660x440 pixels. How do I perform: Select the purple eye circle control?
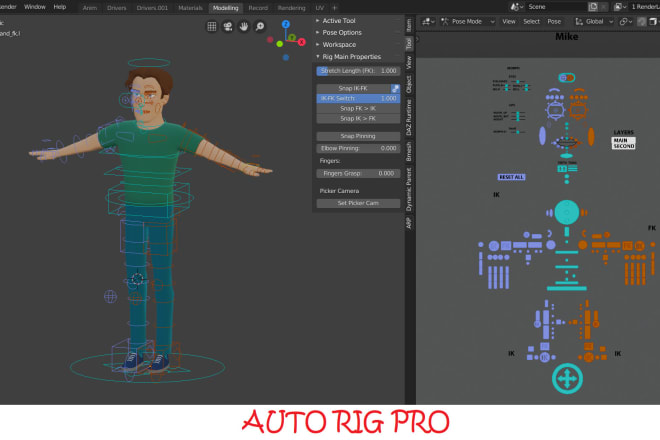556,110
